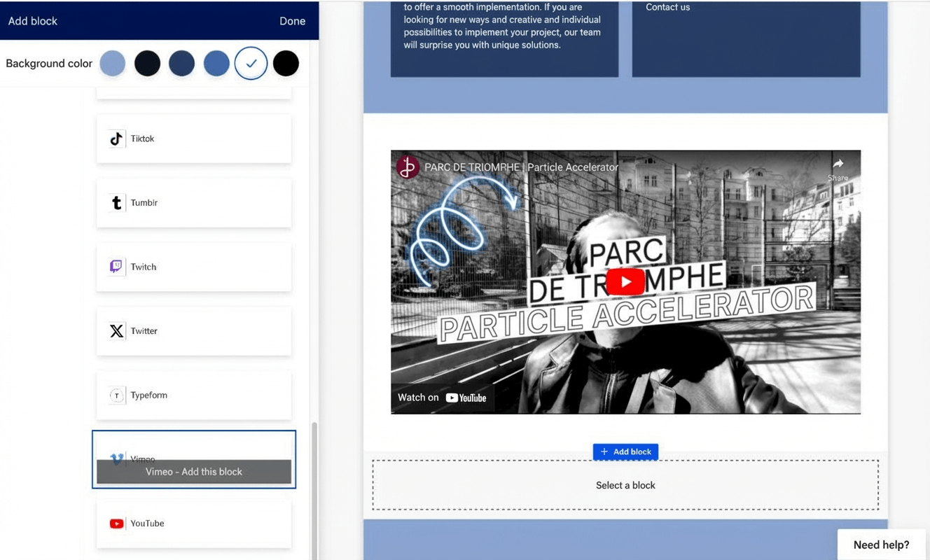
Task: Click the Tumblr logo icon
Action: click(116, 203)
